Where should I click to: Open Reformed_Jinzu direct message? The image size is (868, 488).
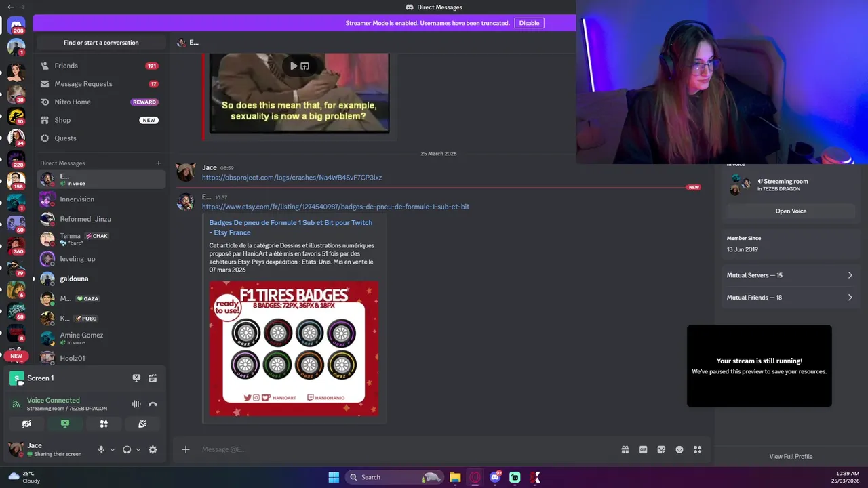point(101,219)
